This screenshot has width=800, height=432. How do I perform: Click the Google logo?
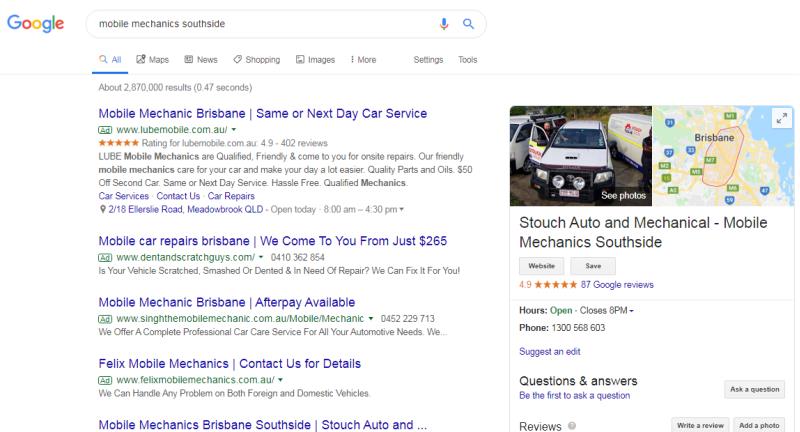coord(36,23)
